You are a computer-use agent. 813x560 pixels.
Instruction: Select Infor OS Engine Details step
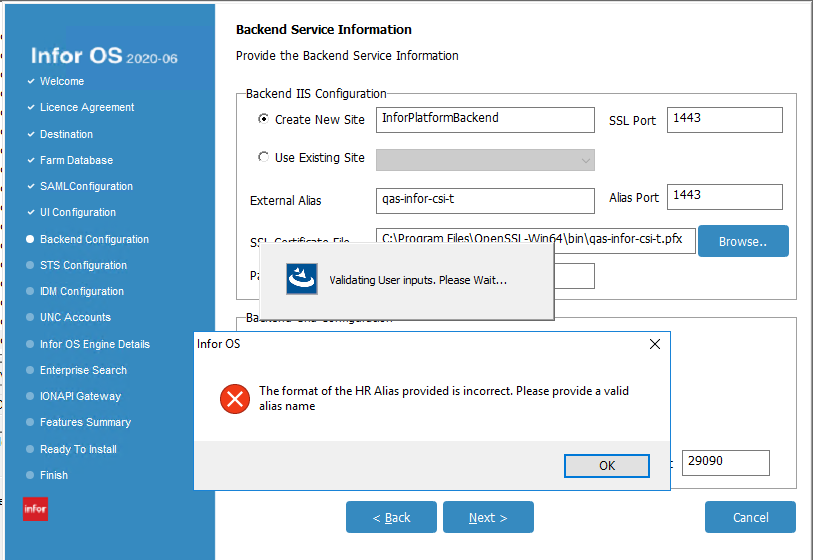[x=95, y=344]
